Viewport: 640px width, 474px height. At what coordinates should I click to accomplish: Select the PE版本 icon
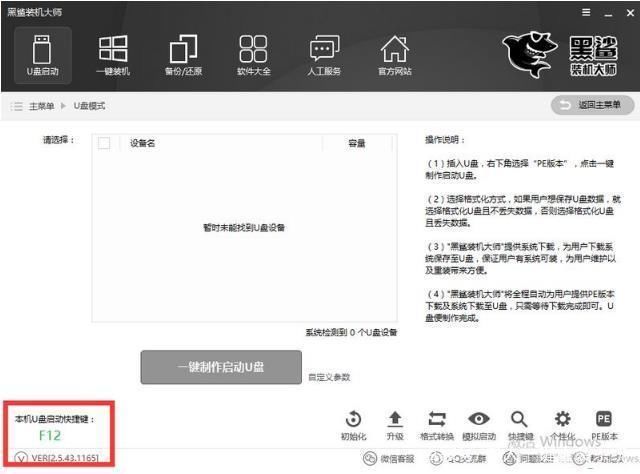tap(604, 426)
